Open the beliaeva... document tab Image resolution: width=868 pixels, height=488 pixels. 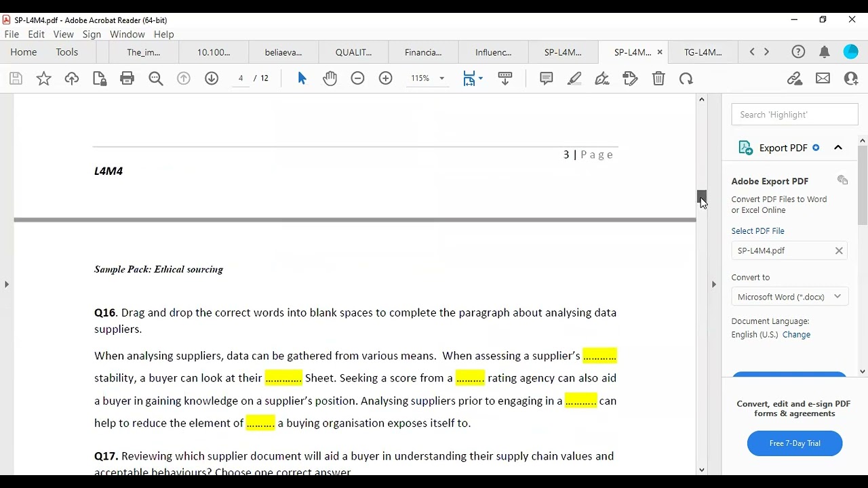click(283, 52)
